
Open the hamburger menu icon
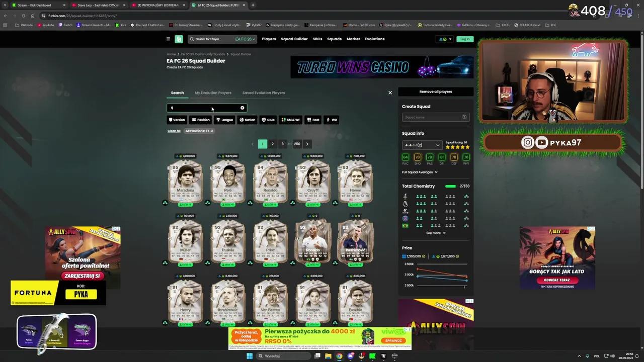point(168,39)
